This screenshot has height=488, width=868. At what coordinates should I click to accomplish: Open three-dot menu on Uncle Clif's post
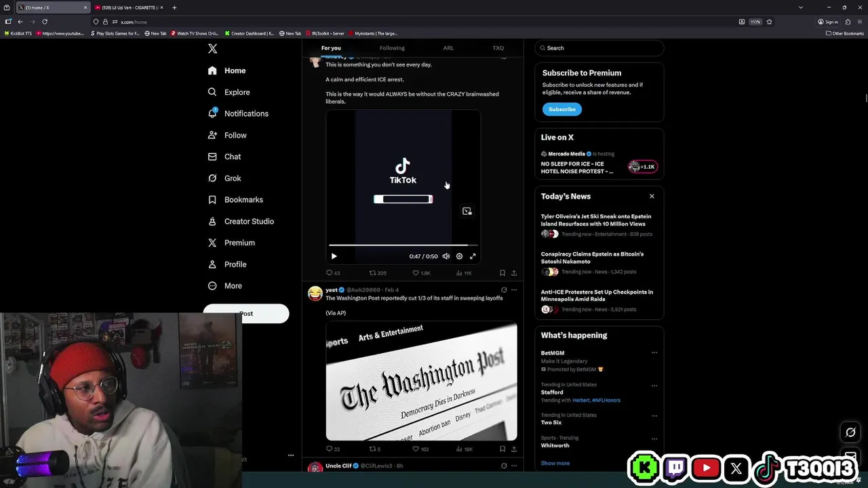(514, 466)
